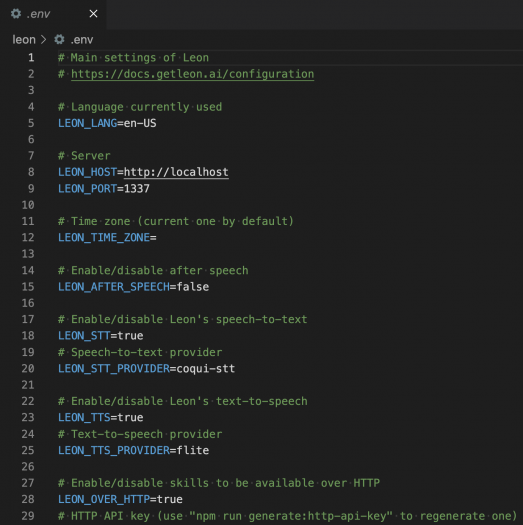The height and width of the screenshot is (525, 523).
Task: Click the en-US value
Action: click(x=140, y=123)
